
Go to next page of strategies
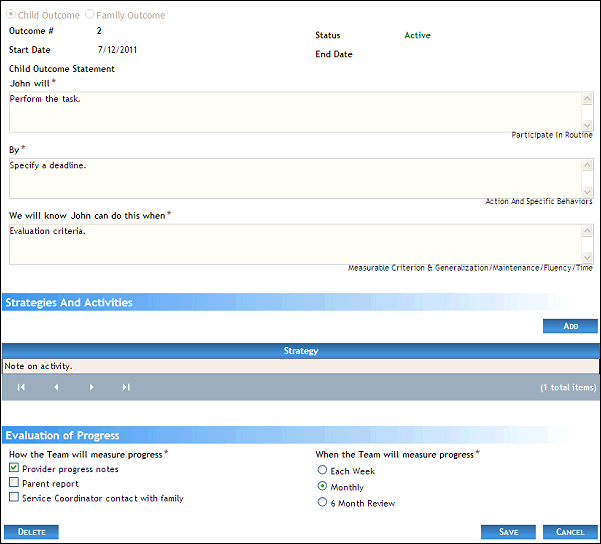[x=91, y=387]
